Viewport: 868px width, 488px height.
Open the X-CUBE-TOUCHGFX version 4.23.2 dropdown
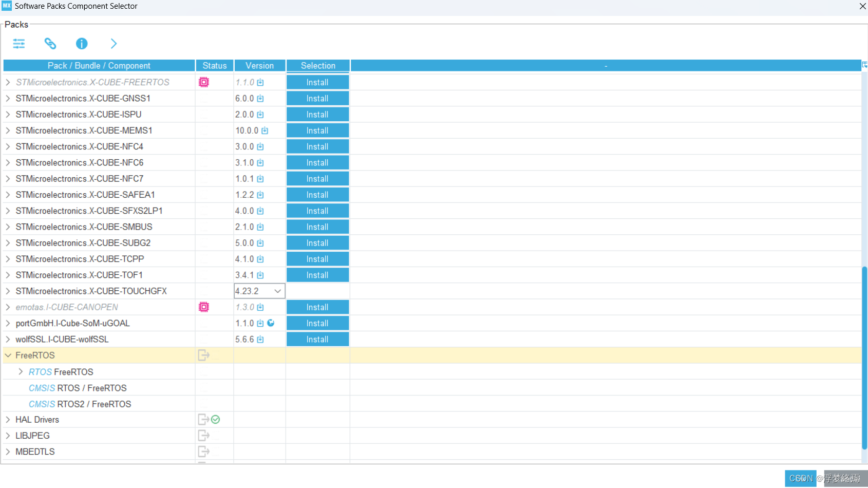click(x=278, y=291)
